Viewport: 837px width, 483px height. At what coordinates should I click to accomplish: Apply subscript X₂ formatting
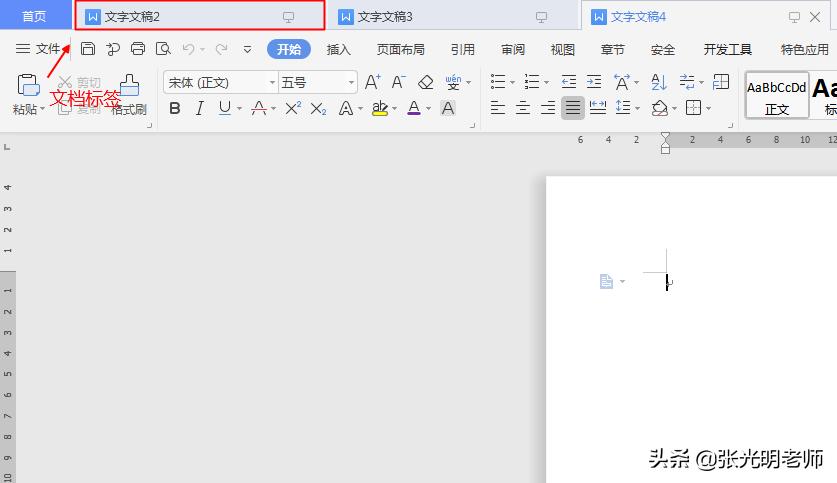pos(318,109)
